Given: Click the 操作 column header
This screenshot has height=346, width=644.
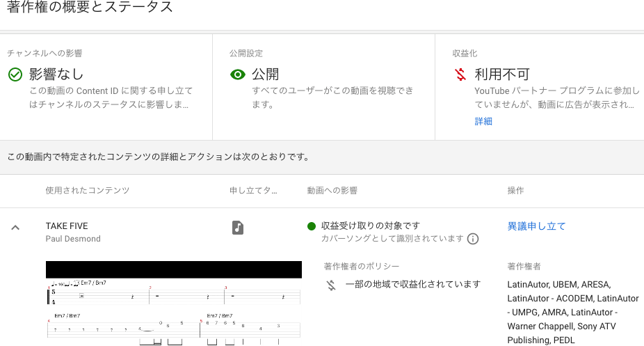Looking at the screenshot, I should coord(515,190).
